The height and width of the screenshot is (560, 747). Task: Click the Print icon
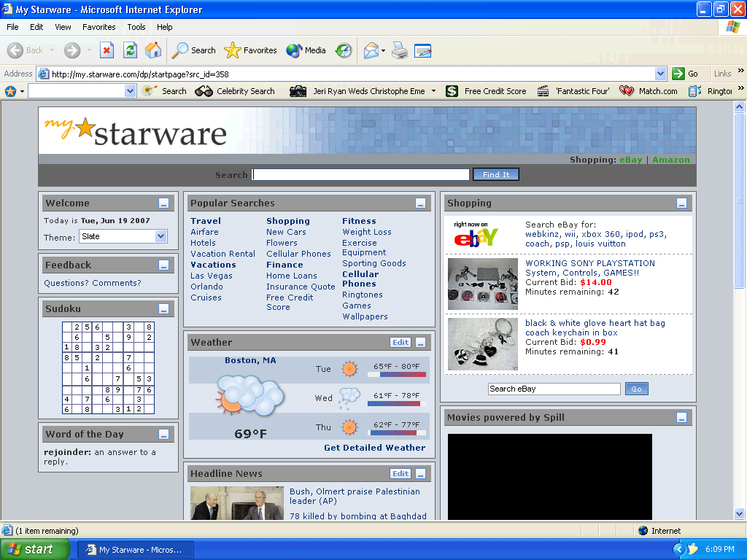coord(399,50)
